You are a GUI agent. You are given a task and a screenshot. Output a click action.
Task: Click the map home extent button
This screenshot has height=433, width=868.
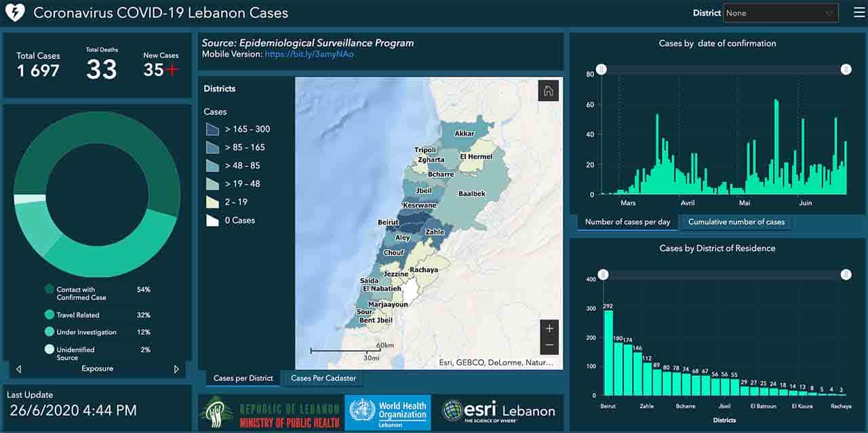click(548, 91)
